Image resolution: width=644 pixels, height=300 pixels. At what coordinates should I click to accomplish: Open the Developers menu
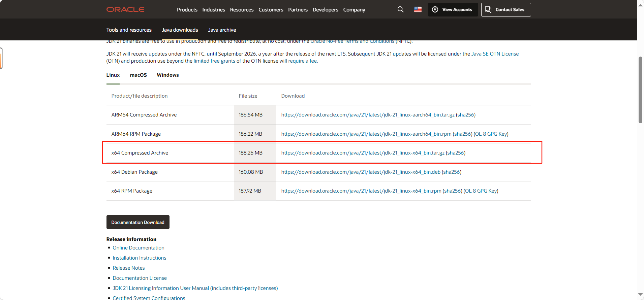click(x=325, y=10)
